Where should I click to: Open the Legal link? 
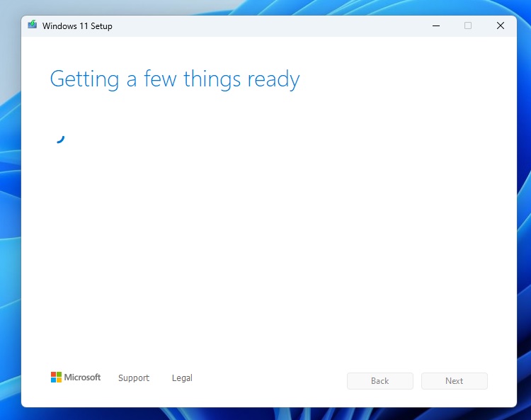click(182, 378)
